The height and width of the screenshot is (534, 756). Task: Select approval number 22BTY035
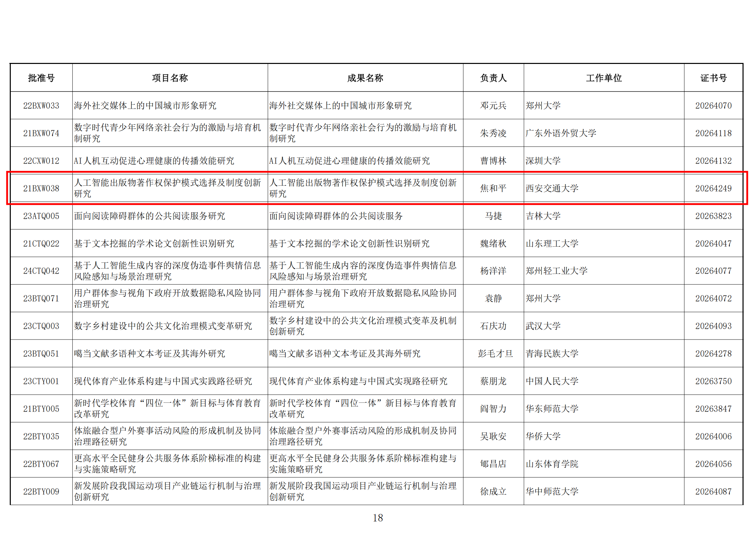tap(41, 436)
